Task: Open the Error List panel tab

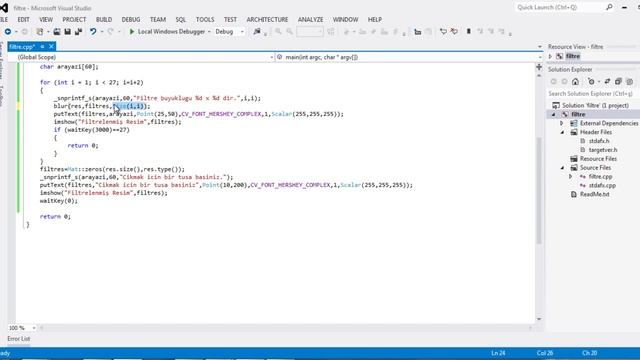Action: 18,339
